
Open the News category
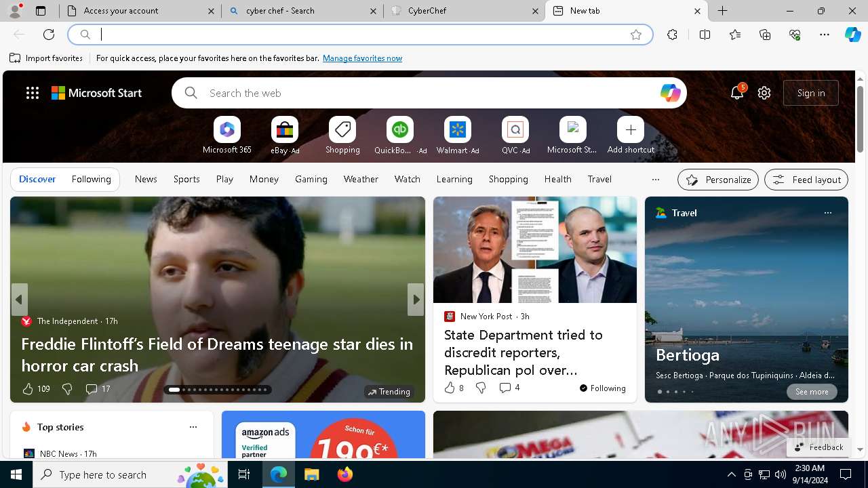pyautogui.click(x=146, y=179)
